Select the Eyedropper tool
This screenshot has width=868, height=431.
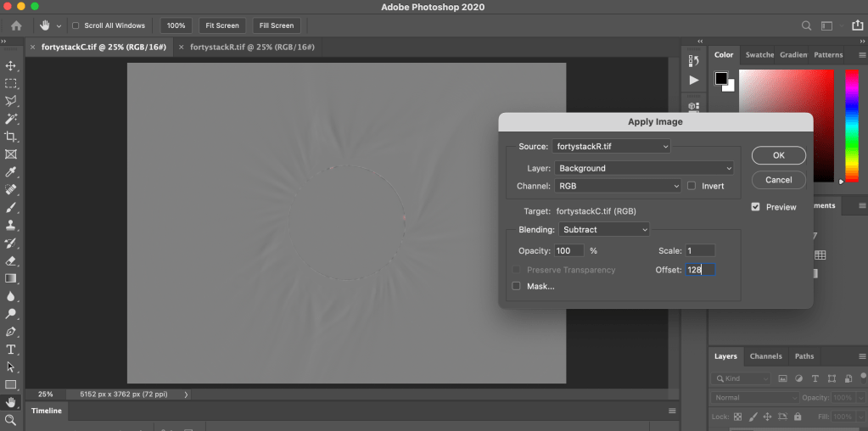pos(11,172)
